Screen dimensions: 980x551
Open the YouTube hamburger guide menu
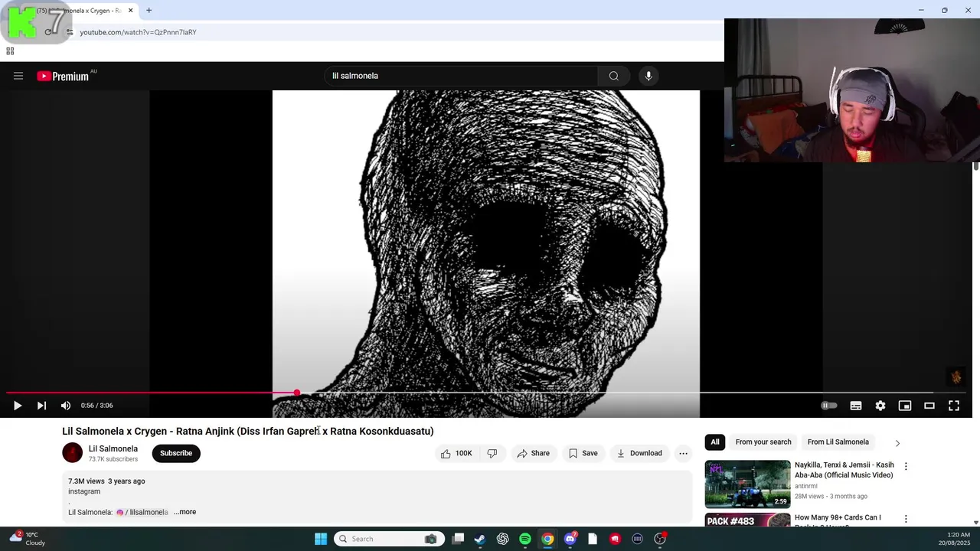(x=18, y=76)
